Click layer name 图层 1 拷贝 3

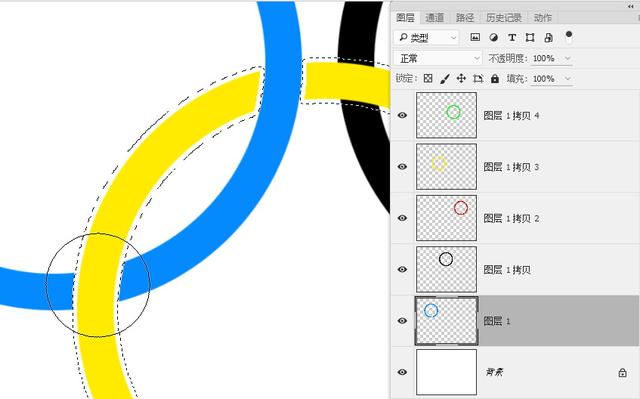pos(511,167)
